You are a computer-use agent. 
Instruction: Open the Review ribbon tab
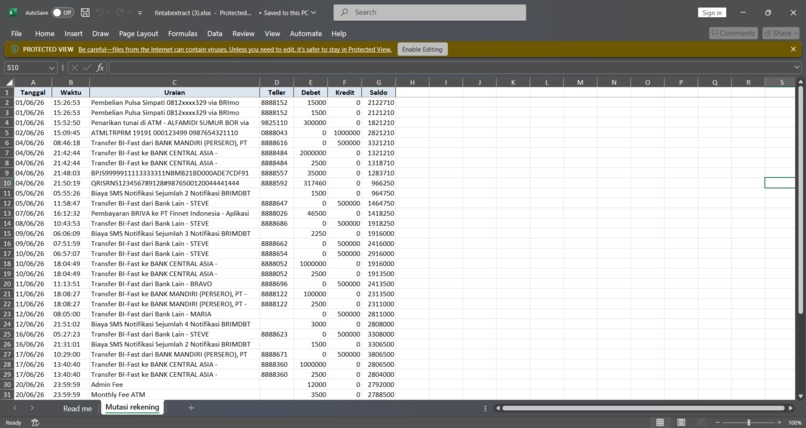point(243,33)
